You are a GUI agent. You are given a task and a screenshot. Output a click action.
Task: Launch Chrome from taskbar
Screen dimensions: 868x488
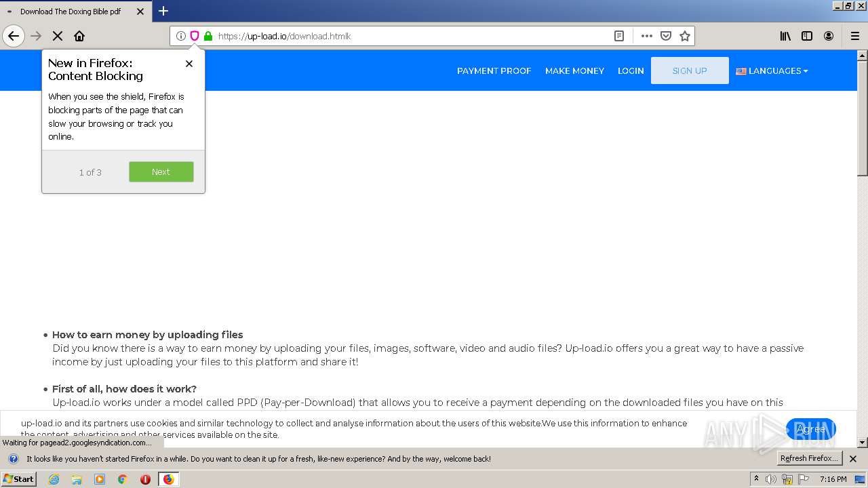123,479
